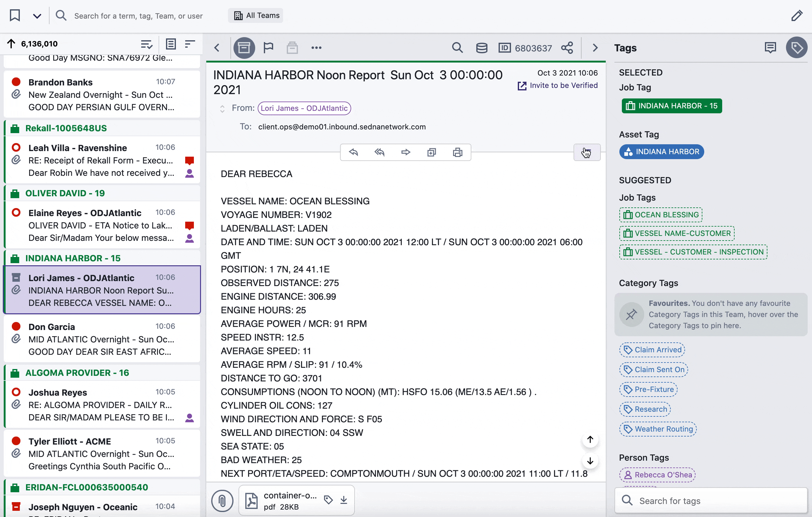Open the database stack icon
This screenshot has width=812, height=517.
[482, 48]
